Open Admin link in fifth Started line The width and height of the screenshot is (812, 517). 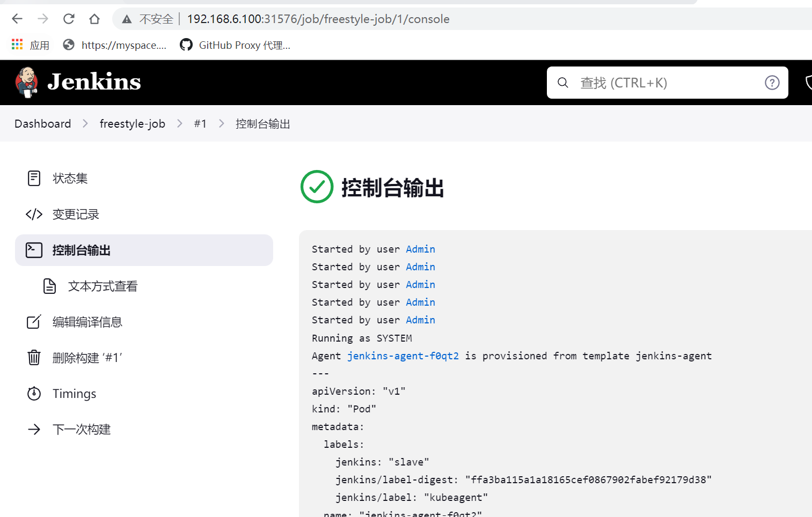(420, 320)
